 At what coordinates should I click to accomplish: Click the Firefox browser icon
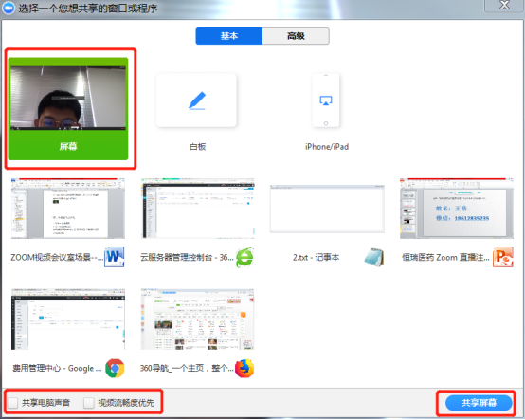244,368
